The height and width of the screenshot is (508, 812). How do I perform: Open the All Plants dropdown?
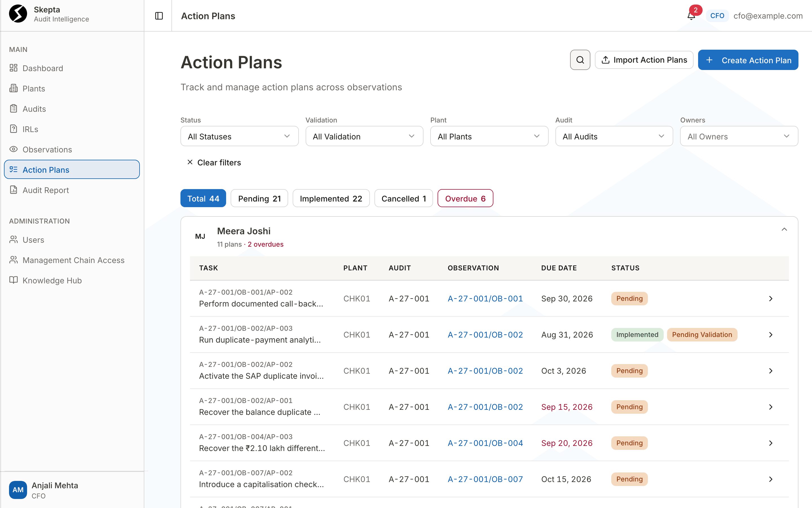[x=489, y=136]
